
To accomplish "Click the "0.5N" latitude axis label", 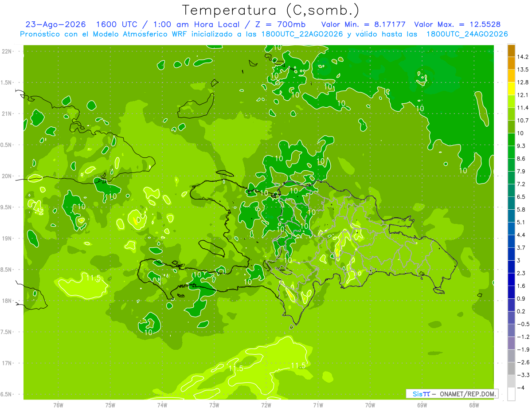I will (6, 145).
